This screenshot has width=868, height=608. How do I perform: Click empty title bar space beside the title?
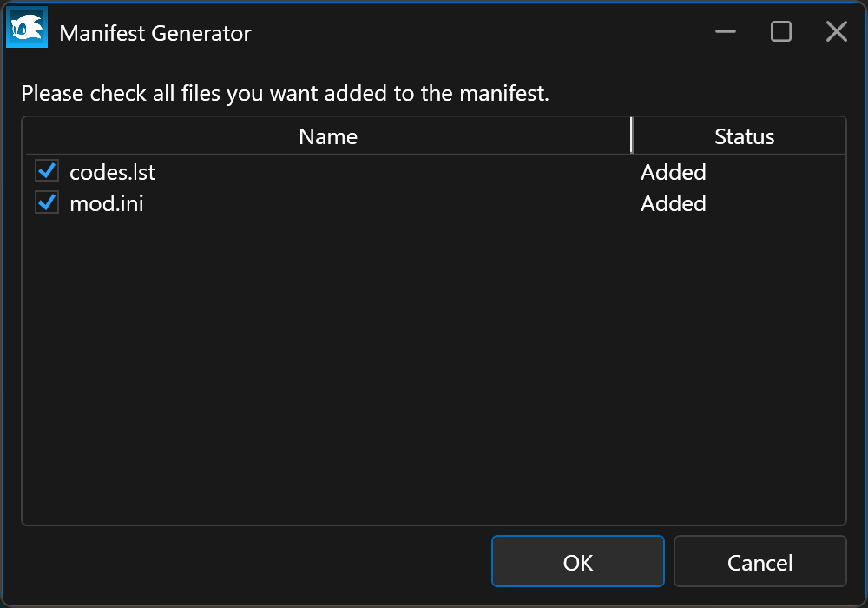click(x=477, y=34)
